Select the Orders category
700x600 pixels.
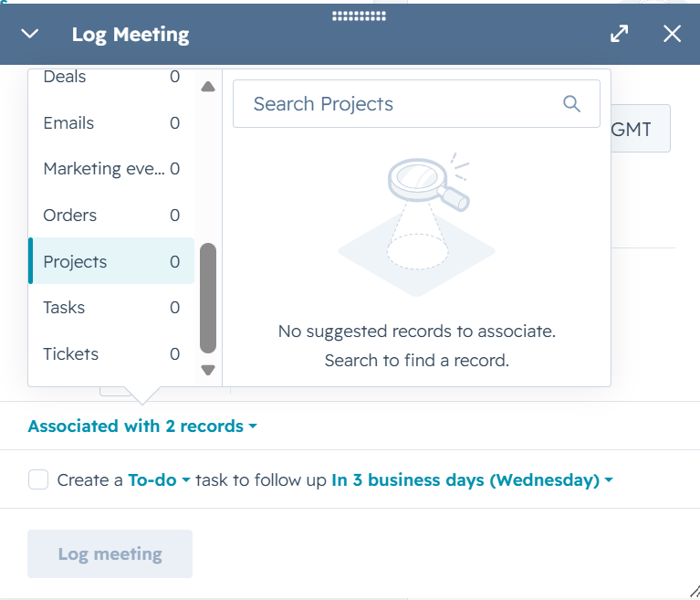[x=111, y=215]
